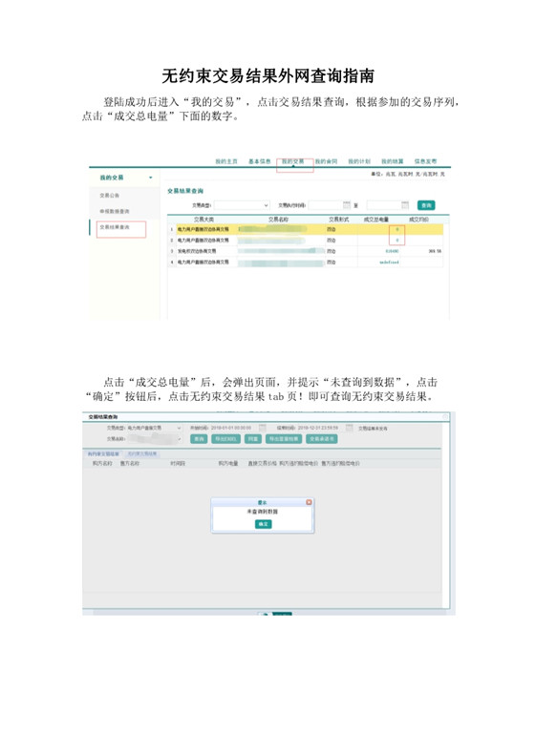535x756 pixels.
Task: Click the green 查询 button beside date fields
Action: 426,205
